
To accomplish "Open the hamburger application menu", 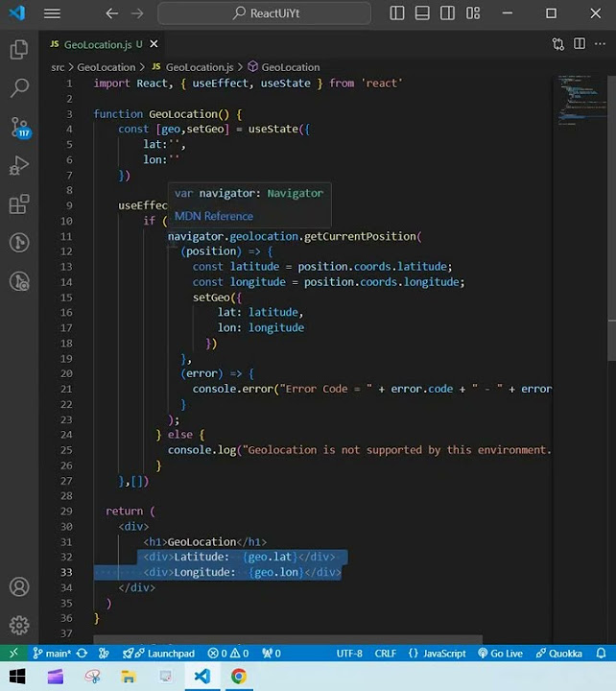I will click(52, 13).
